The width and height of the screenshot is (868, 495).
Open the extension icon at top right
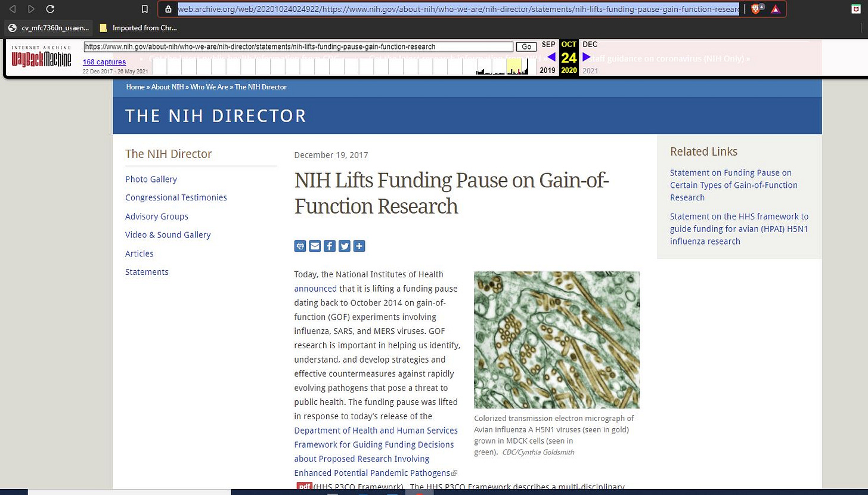(856, 9)
